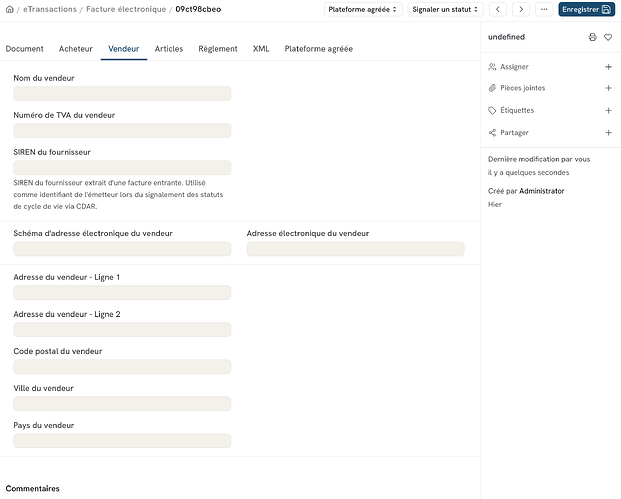
Task: Open the Plateforme agréée tab
Action: tap(318, 49)
